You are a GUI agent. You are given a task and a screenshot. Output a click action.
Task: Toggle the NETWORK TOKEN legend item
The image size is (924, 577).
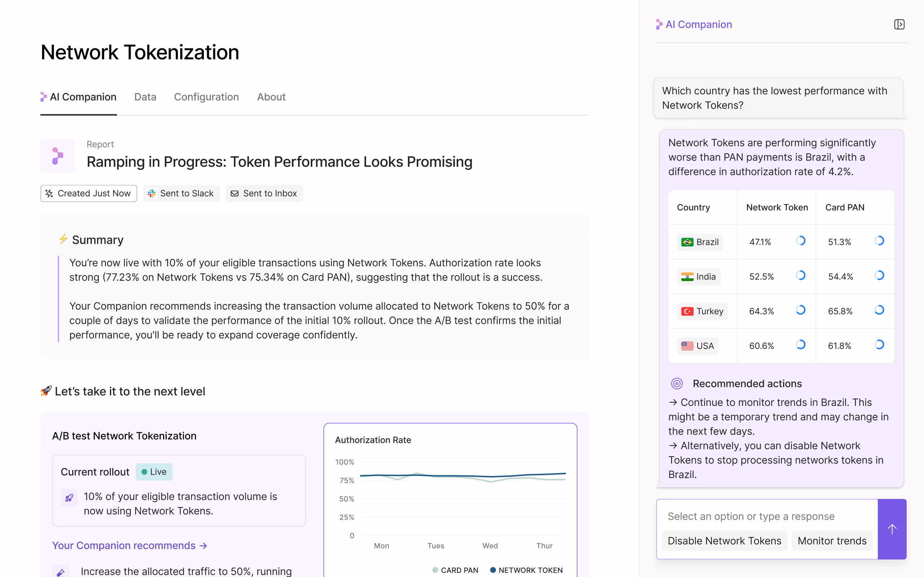click(x=526, y=570)
